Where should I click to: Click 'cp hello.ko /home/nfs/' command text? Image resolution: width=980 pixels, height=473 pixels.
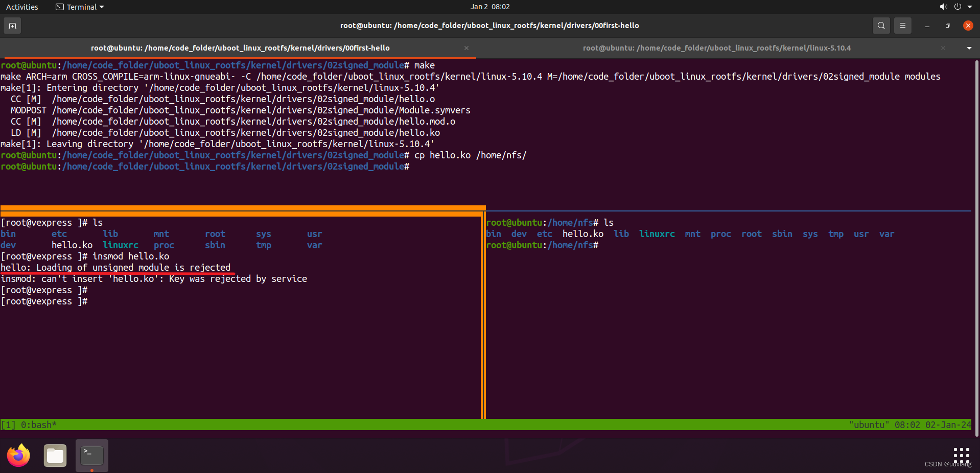pyautogui.click(x=470, y=155)
